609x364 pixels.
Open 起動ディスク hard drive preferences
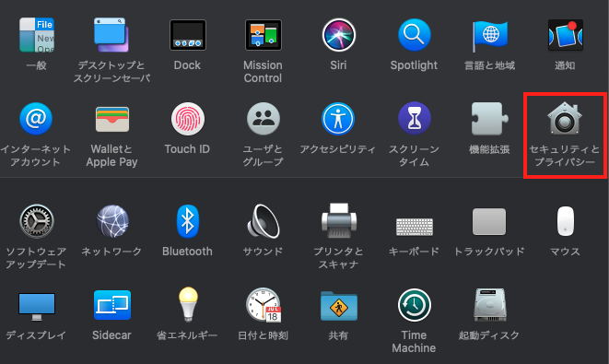click(489, 305)
